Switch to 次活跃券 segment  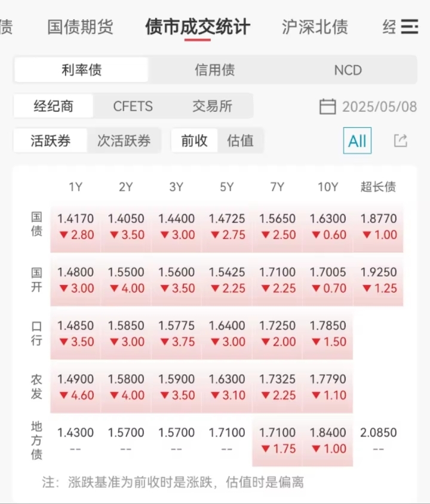(124, 140)
